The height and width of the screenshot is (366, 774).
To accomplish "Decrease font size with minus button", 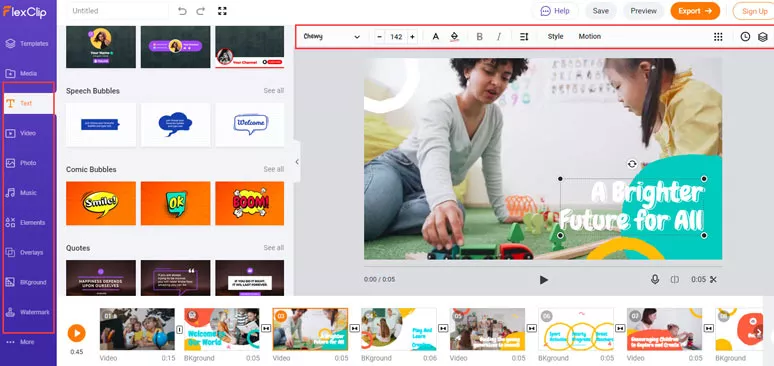I will pyautogui.click(x=380, y=37).
